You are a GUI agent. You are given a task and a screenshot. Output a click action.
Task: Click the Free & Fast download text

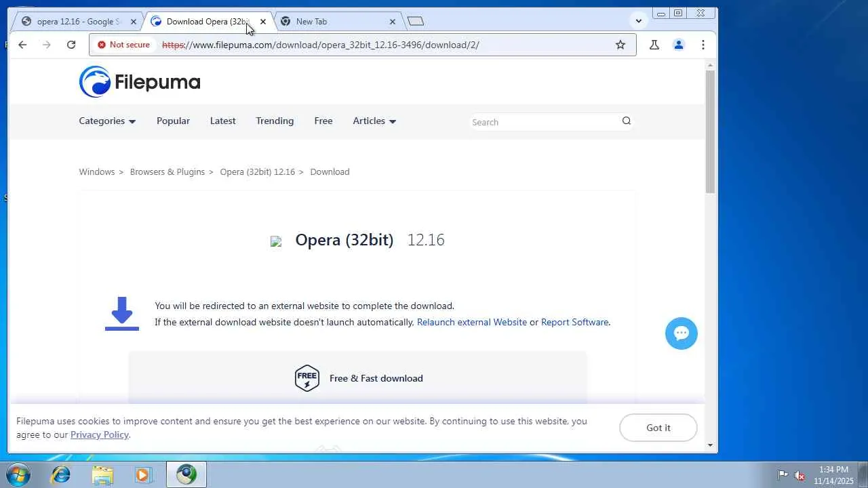pyautogui.click(x=376, y=378)
